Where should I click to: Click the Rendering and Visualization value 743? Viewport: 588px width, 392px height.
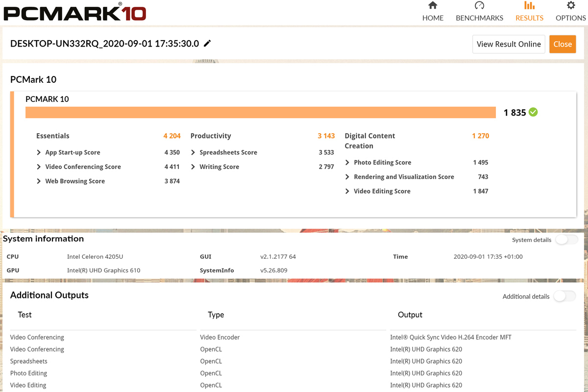483,176
